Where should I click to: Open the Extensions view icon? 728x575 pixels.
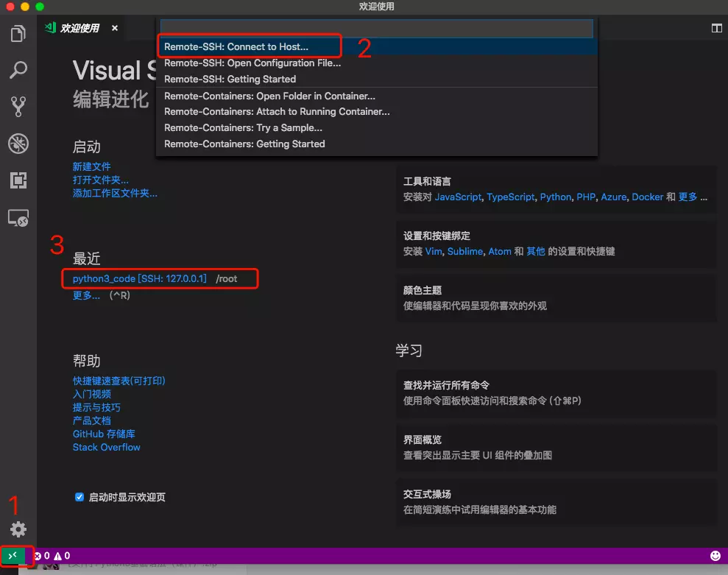click(x=18, y=180)
